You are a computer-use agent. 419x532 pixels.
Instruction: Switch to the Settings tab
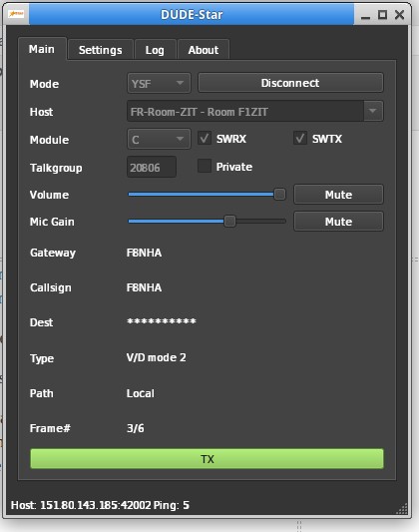(x=101, y=50)
